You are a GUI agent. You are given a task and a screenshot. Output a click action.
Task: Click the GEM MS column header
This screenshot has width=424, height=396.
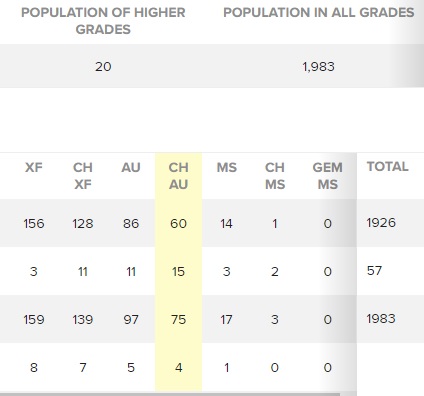[x=327, y=176]
